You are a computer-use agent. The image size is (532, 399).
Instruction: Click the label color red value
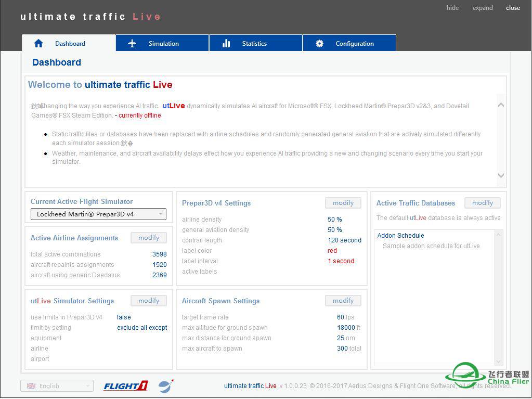pos(332,251)
